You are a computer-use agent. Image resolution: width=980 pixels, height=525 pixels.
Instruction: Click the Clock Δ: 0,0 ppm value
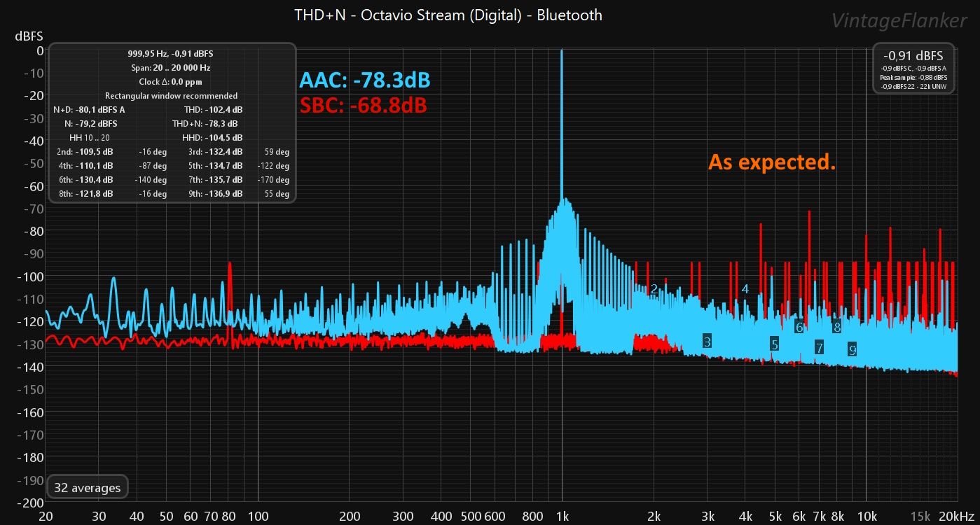point(171,82)
